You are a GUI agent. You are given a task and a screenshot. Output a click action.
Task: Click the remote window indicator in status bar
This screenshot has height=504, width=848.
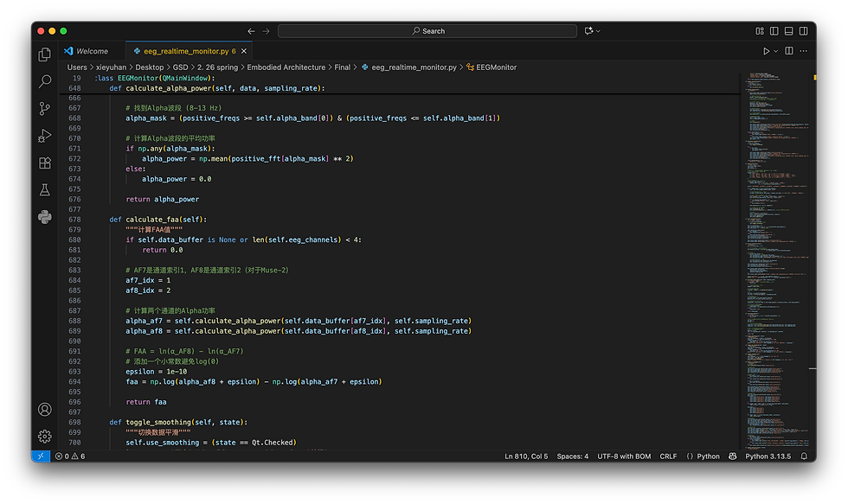41,456
